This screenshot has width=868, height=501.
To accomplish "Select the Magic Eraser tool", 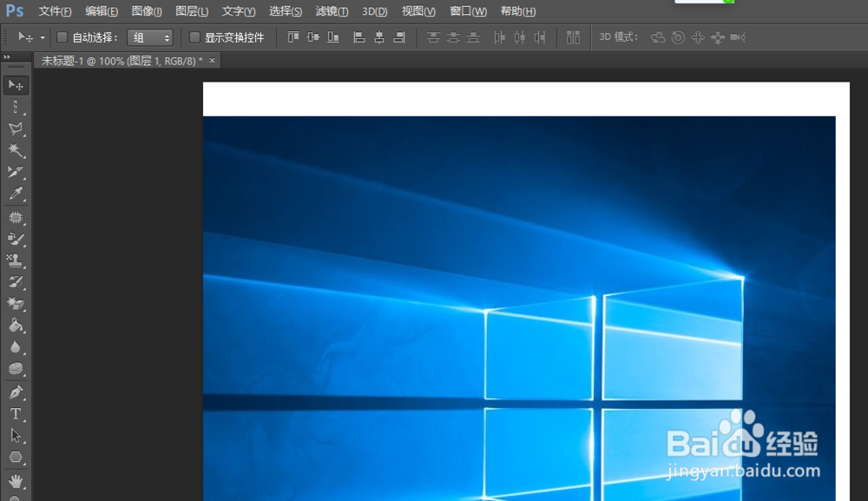I will (x=16, y=303).
